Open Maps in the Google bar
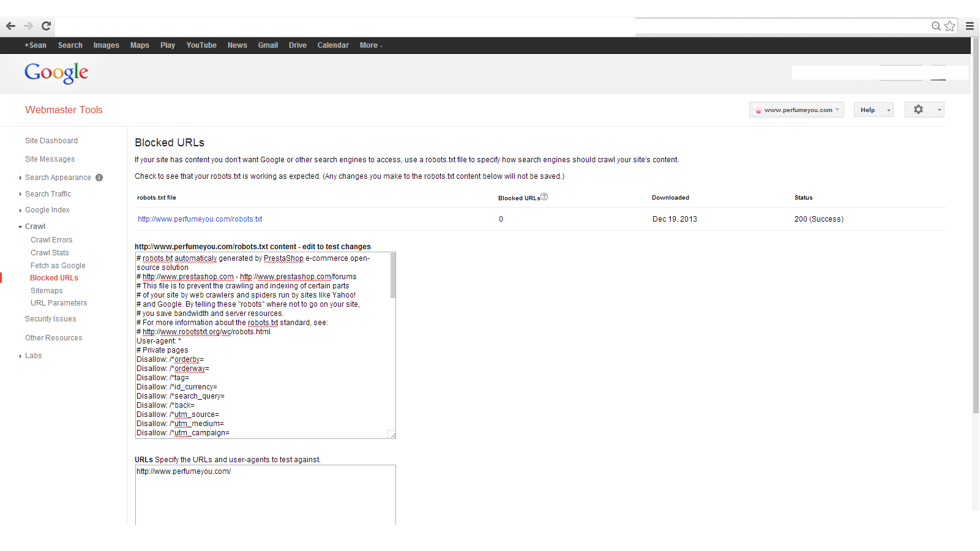Image resolution: width=980 pixels, height=551 pixels. pos(140,45)
